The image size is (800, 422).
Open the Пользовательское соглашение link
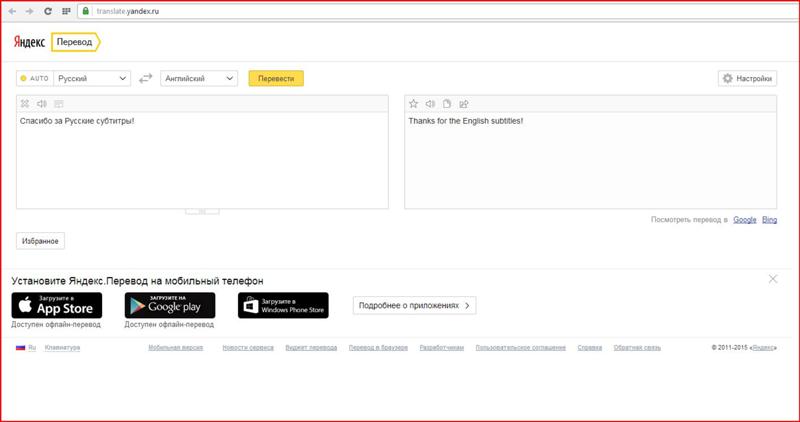tap(520, 347)
